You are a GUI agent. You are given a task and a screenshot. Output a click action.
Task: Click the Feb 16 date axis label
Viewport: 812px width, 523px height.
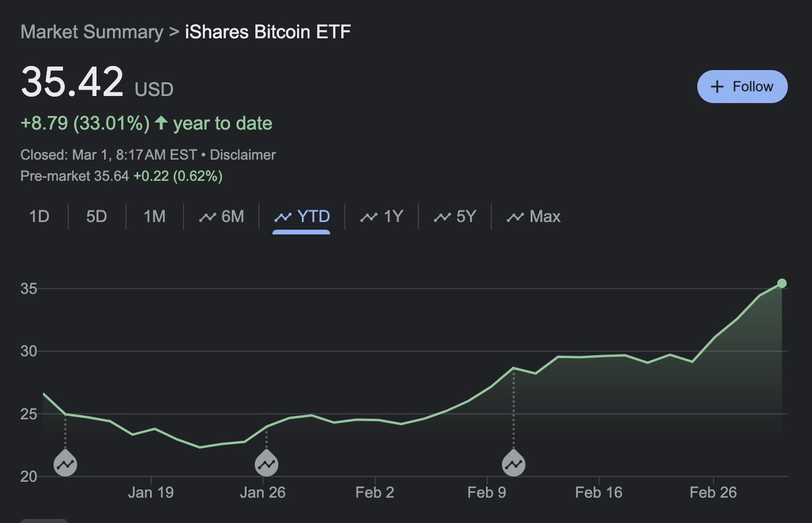pyautogui.click(x=598, y=492)
